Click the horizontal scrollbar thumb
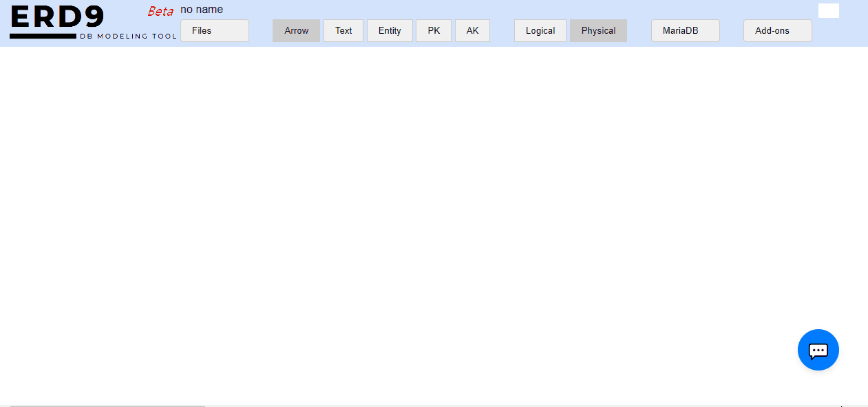The image size is (868, 407). [x=107, y=406]
